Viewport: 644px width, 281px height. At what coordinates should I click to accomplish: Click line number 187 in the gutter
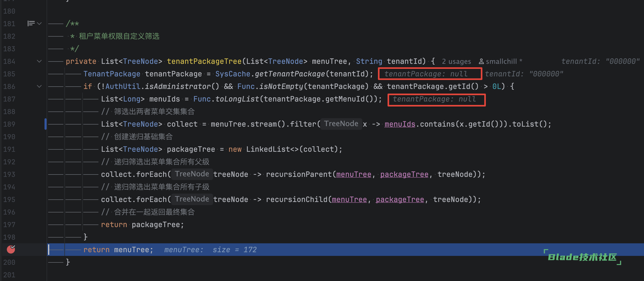[x=9, y=99]
